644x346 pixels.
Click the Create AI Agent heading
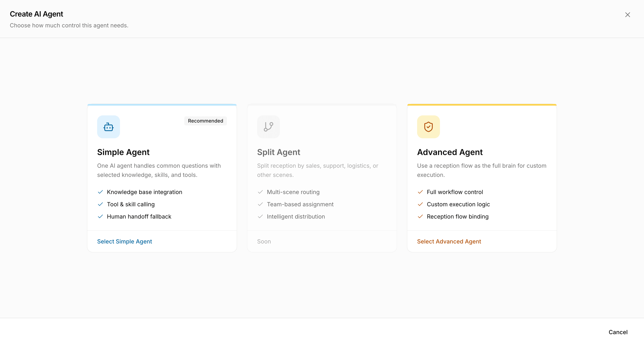pos(37,14)
